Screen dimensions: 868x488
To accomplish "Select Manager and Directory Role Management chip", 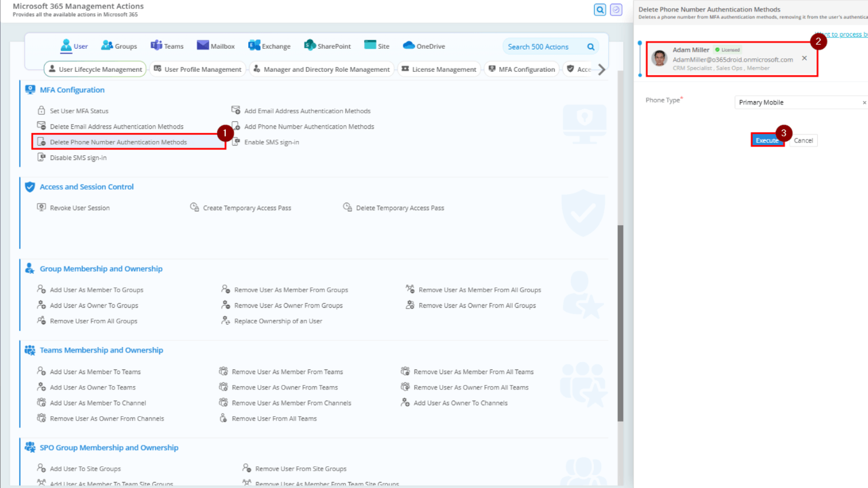I will [x=321, y=69].
